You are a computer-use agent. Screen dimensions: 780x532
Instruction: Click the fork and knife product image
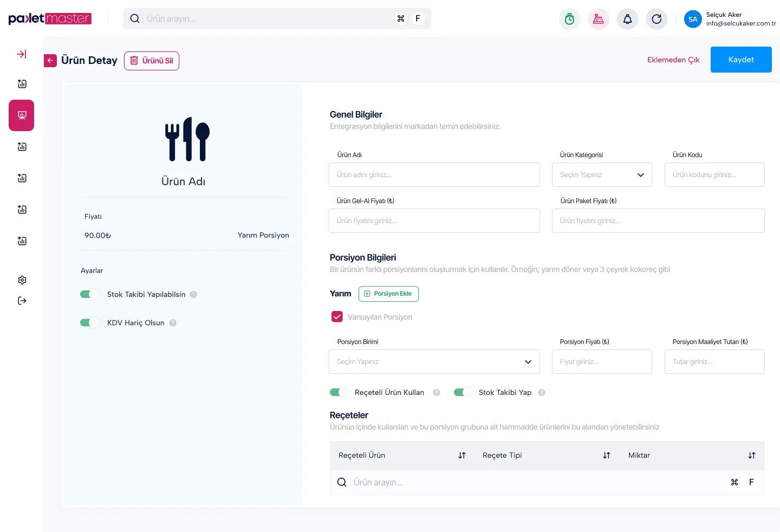187,139
